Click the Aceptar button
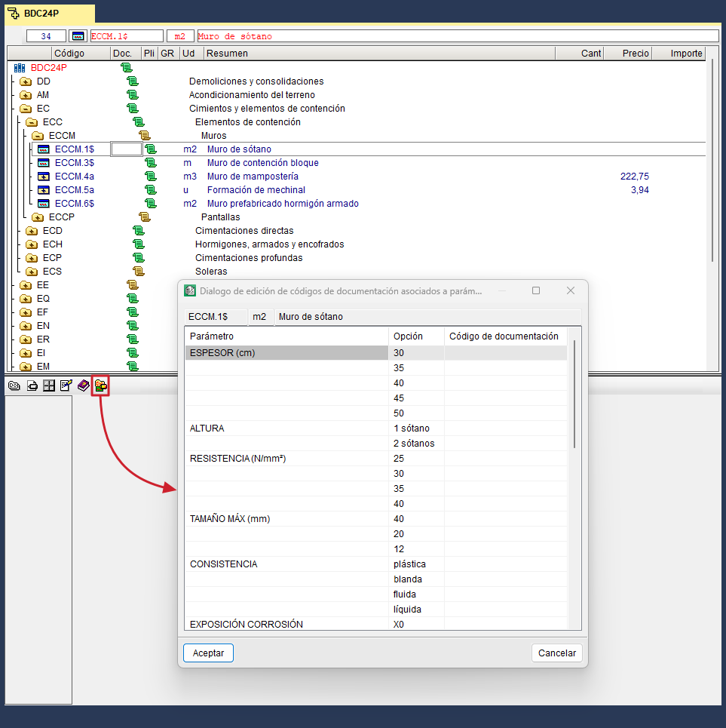 [x=208, y=653]
